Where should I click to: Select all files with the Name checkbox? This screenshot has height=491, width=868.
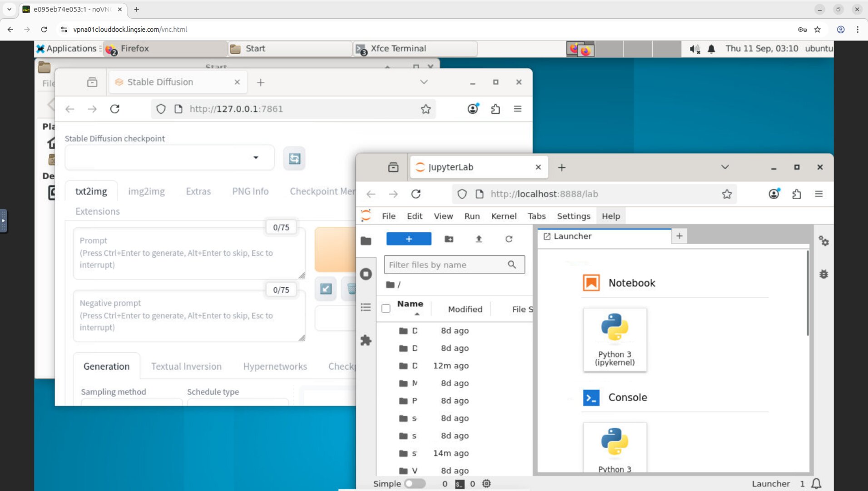tap(386, 308)
